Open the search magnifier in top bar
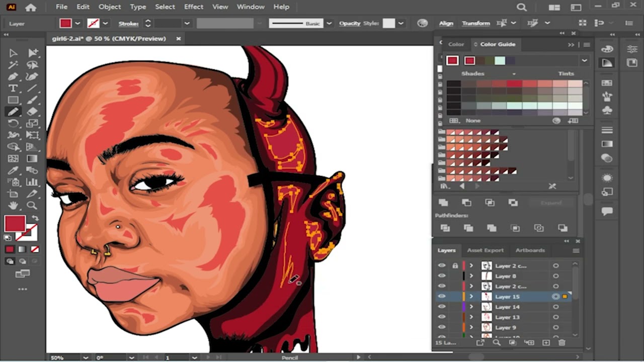This screenshot has height=362, width=644. (522, 7)
